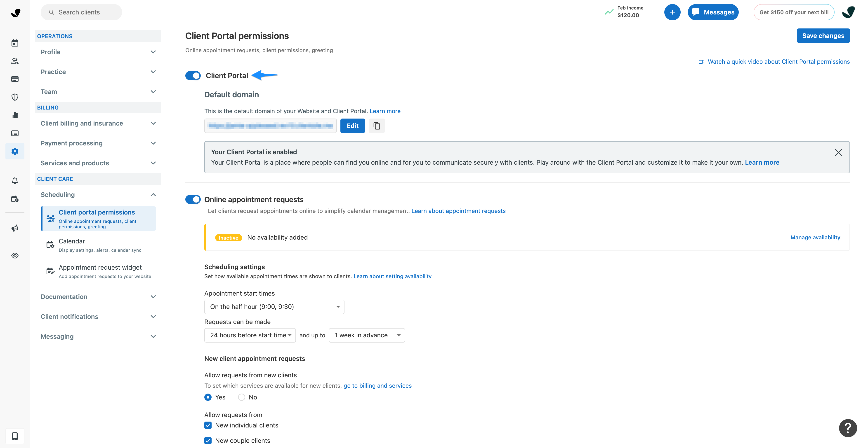Click the Insurance shield icon
This screenshot has height=448, width=868.
[15, 97]
